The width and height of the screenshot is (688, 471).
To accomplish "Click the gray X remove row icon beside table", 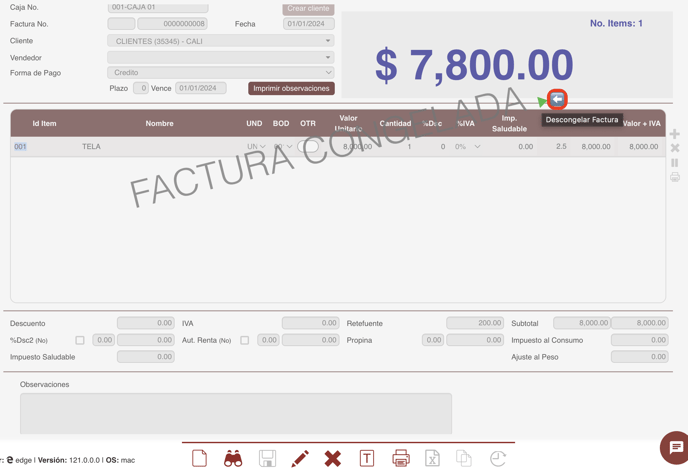I will click(675, 148).
